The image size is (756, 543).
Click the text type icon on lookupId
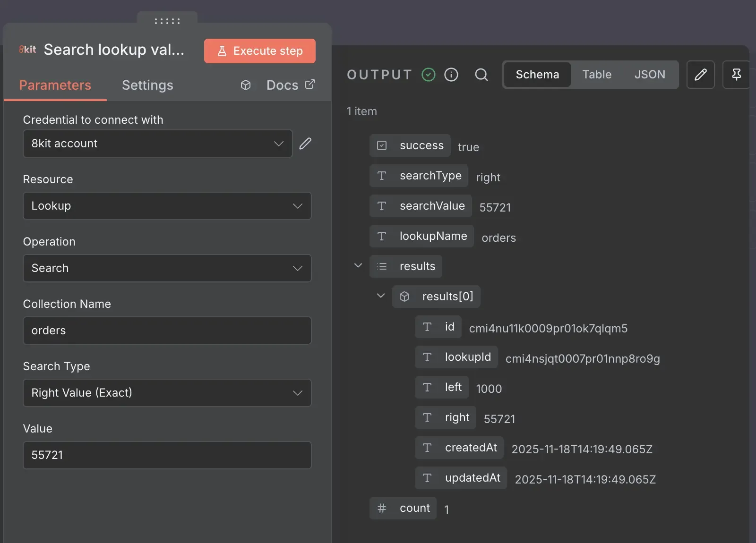tap(427, 357)
